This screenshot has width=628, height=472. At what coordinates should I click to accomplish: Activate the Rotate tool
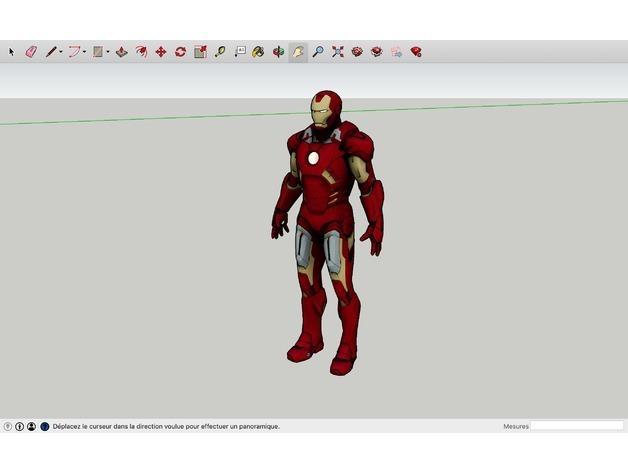pyautogui.click(x=180, y=51)
